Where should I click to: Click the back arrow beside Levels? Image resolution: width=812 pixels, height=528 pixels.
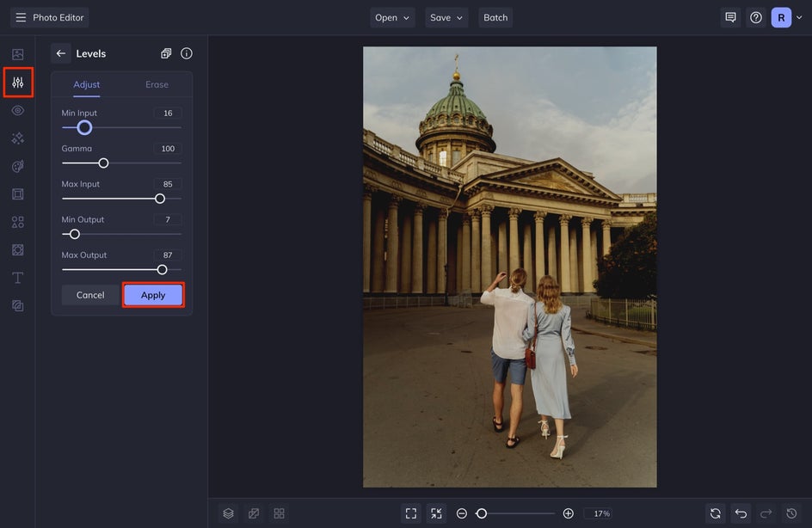point(61,53)
